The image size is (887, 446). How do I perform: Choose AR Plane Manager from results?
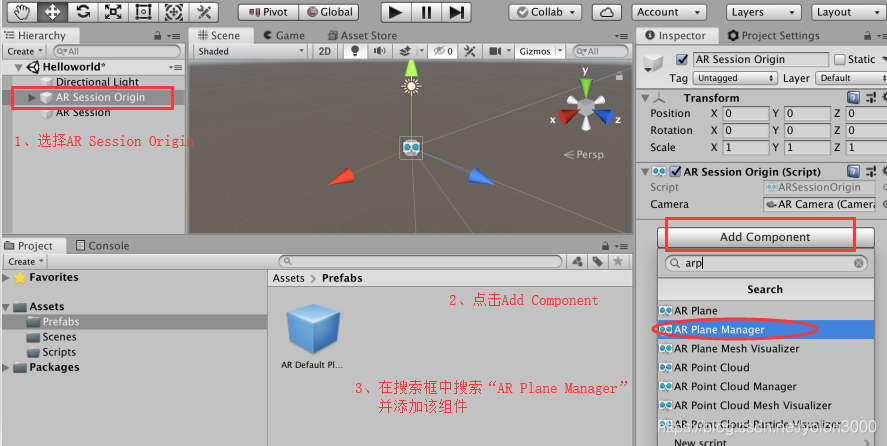[x=766, y=329]
